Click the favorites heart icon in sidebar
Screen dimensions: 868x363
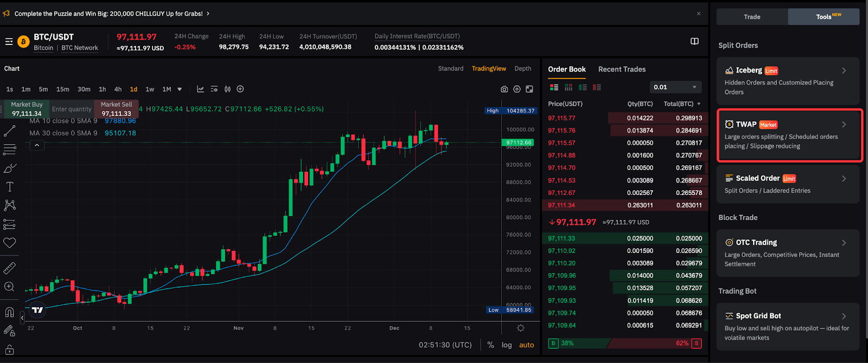click(10, 243)
